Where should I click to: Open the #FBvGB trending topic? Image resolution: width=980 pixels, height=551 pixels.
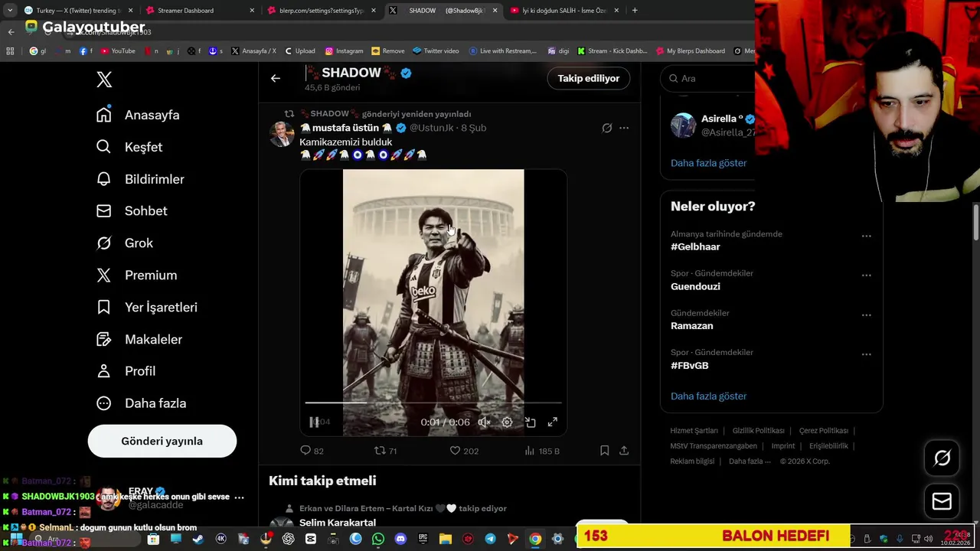click(x=690, y=366)
